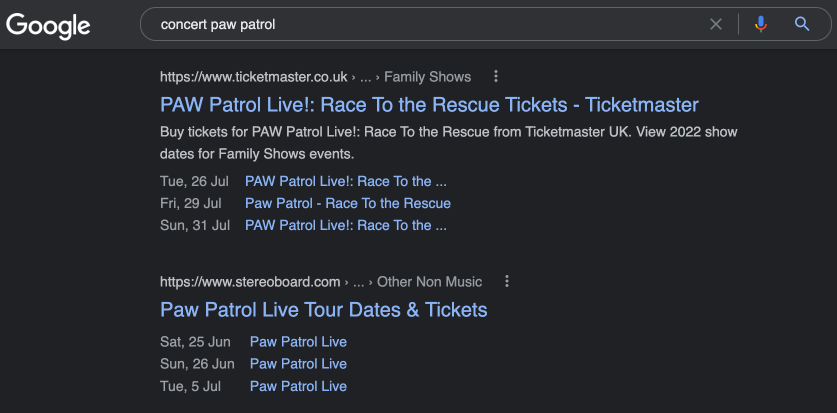Click the magnifying glass search icon
This screenshot has width=837, height=413.
tap(802, 24)
